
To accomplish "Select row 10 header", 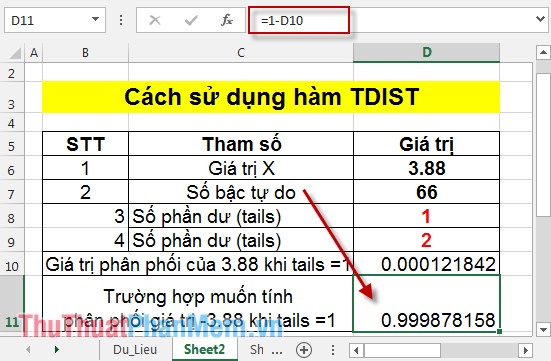I will pyautogui.click(x=12, y=264).
